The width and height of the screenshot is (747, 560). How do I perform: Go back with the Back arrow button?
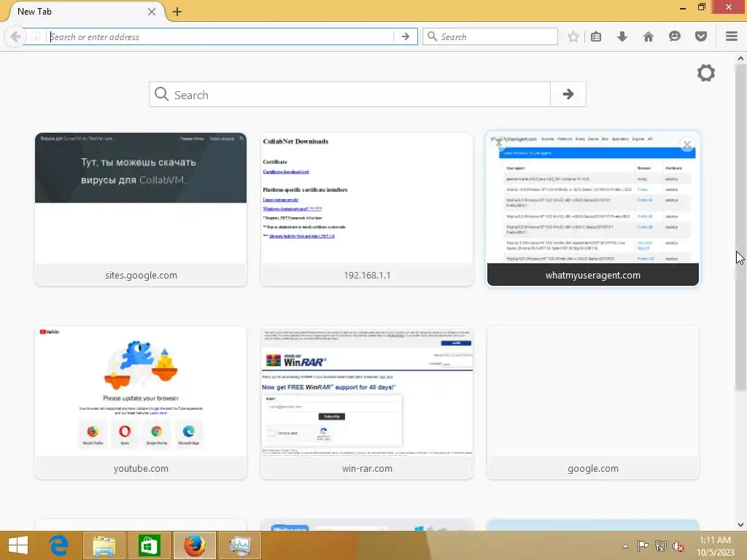coord(15,36)
